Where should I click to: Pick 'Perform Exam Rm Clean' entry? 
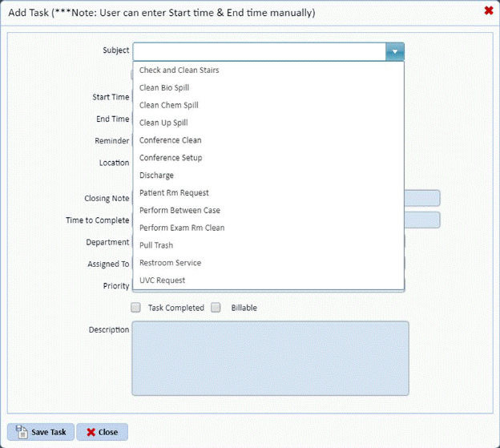point(182,228)
